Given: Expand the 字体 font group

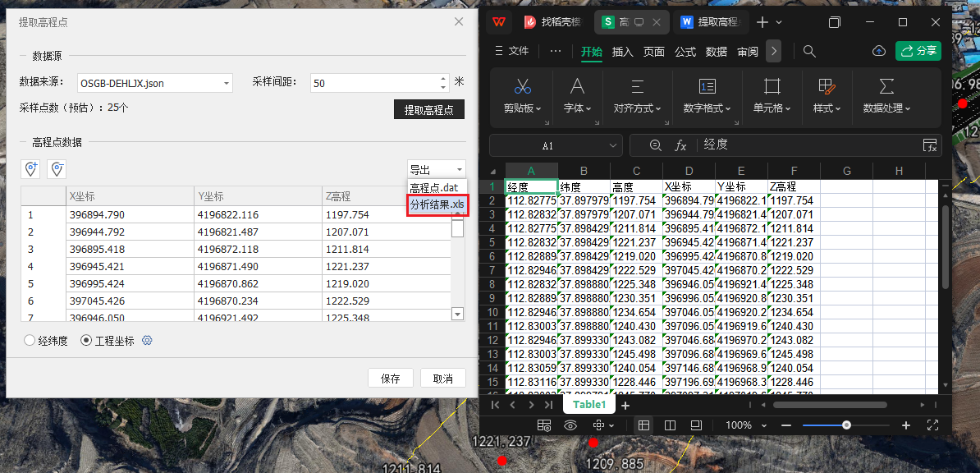Looking at the screenshot, I should 577,108.
